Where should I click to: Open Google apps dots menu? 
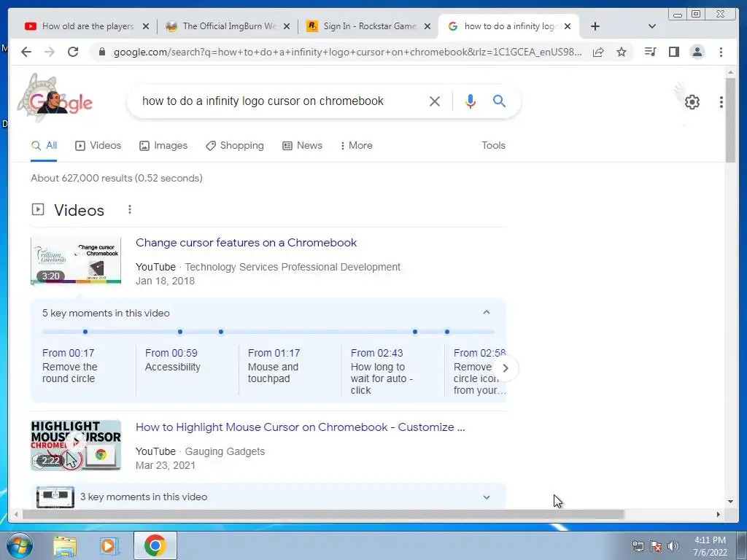click(x=721, y=102)
